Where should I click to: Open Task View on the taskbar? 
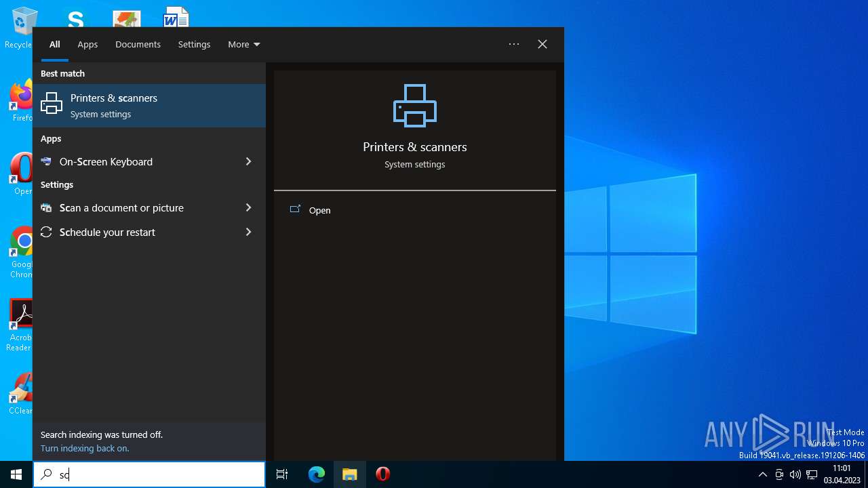point(282,474)
